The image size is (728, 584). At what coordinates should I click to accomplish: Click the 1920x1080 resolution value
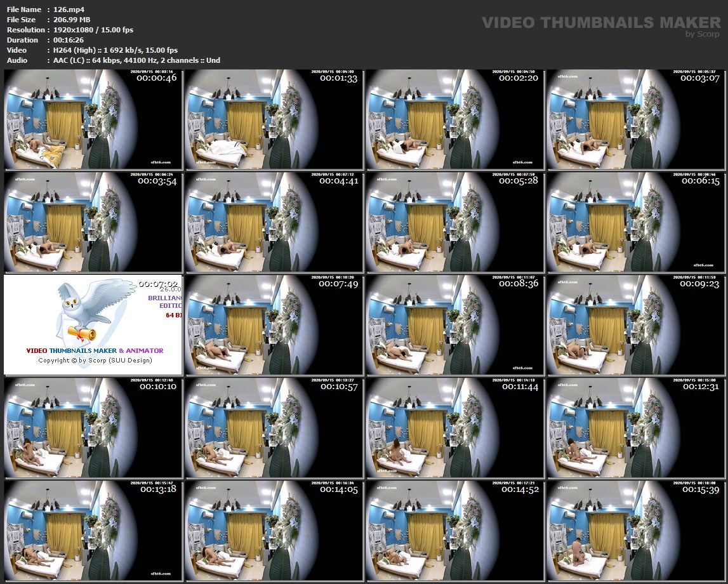pos(72,30)
